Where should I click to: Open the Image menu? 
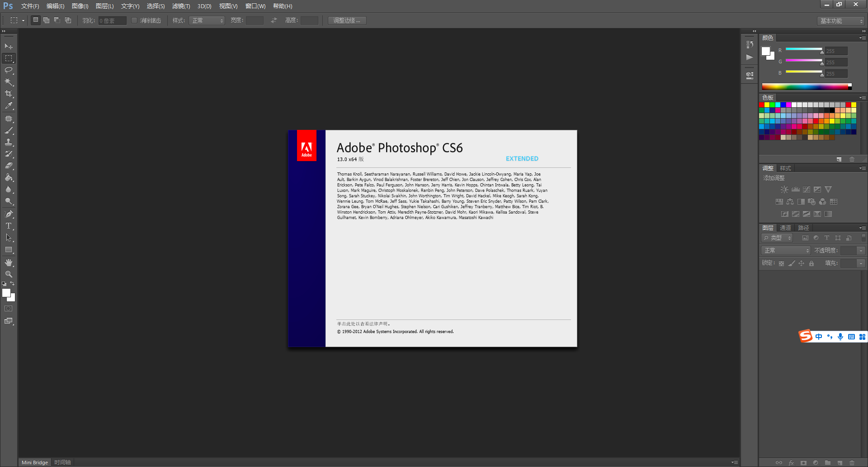pyautogui.click(x=80, y=6)
